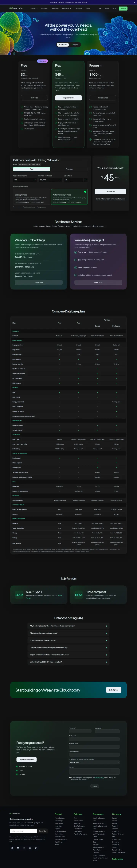Click the Try now button
The height and width of the screenshot is (868, 137).
point(123,8)
